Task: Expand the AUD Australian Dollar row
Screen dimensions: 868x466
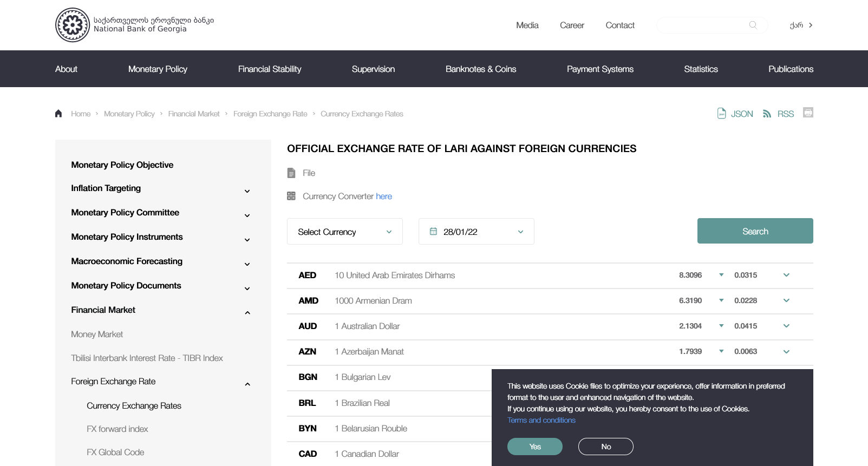Action: click(786, 326)
